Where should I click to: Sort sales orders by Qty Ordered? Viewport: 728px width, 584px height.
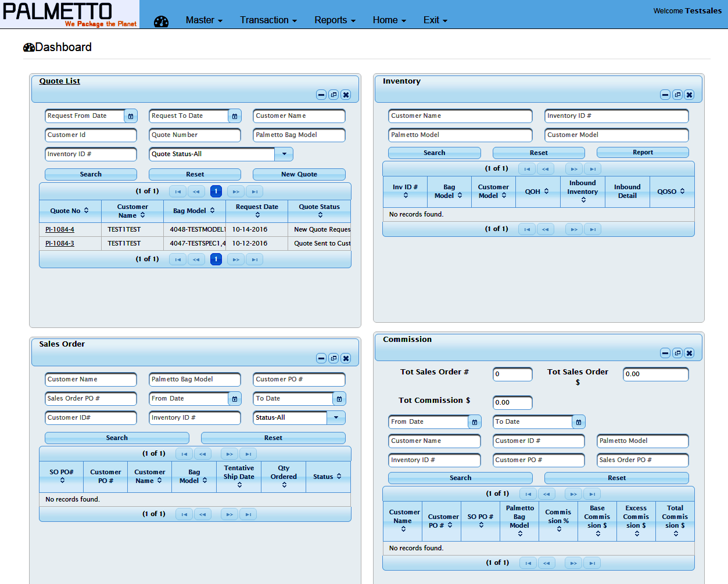[x=284, y=485]
